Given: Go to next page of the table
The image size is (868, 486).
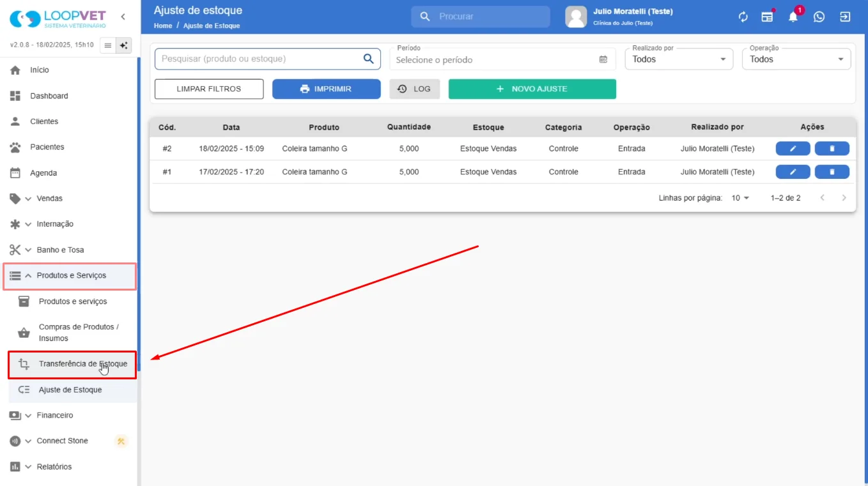Looking at the screenshot, I should coord(844,198).
